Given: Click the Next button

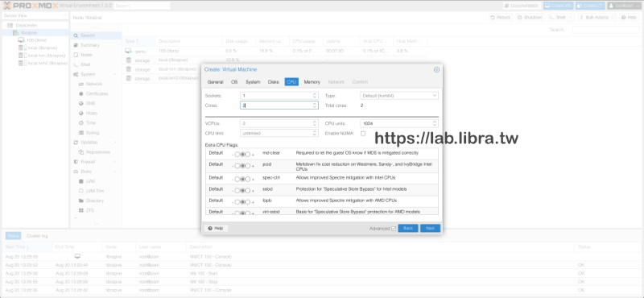Looking at the screenshot, I should pos(430,228).
